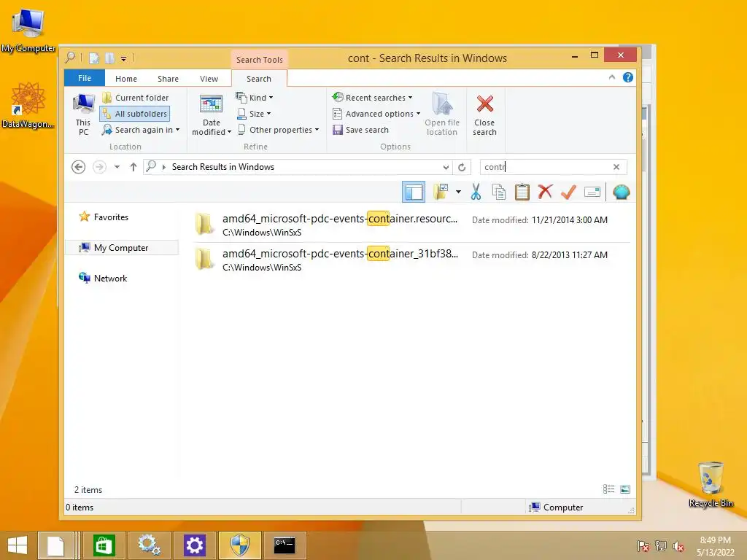Viewport: 747px width, 560px height.
Task: Click the muted volume tray icon
Action: [x=678, y=546]
